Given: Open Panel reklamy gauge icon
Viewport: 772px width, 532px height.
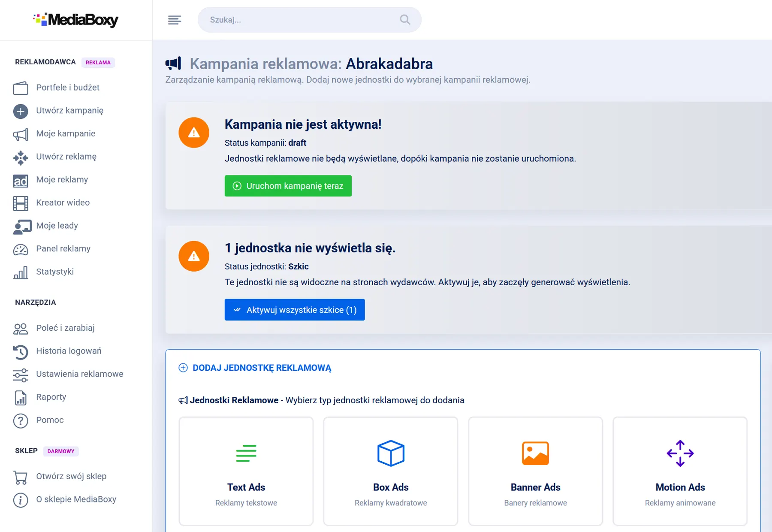Looking at the screenshot, I should [x=21, y=249].
